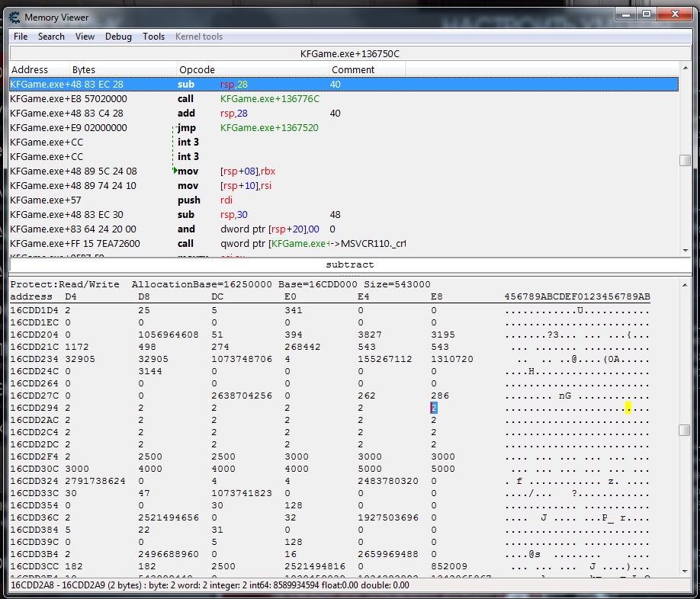
Task: Select the 'push rdi' instruction row
Action: (x=344, y=200)
